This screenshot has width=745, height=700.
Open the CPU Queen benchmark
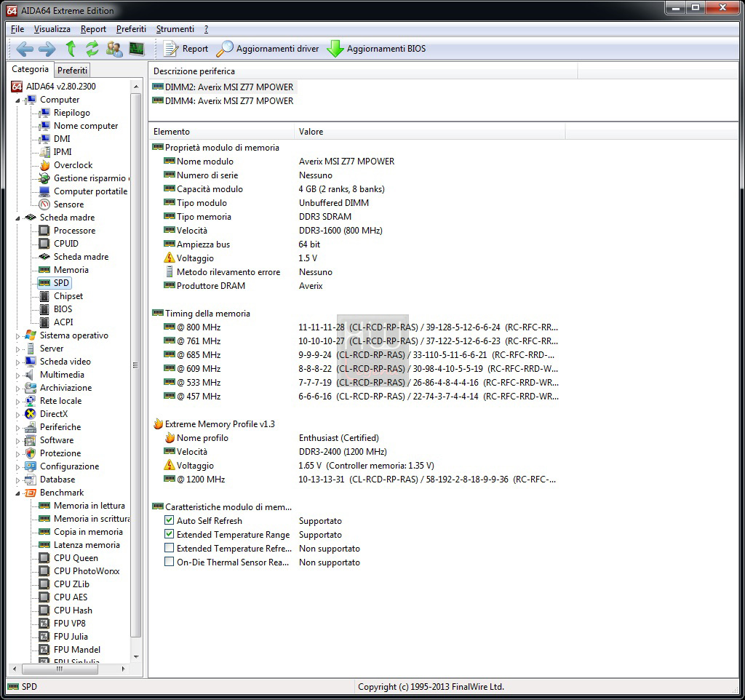click(x=76, y=558)
